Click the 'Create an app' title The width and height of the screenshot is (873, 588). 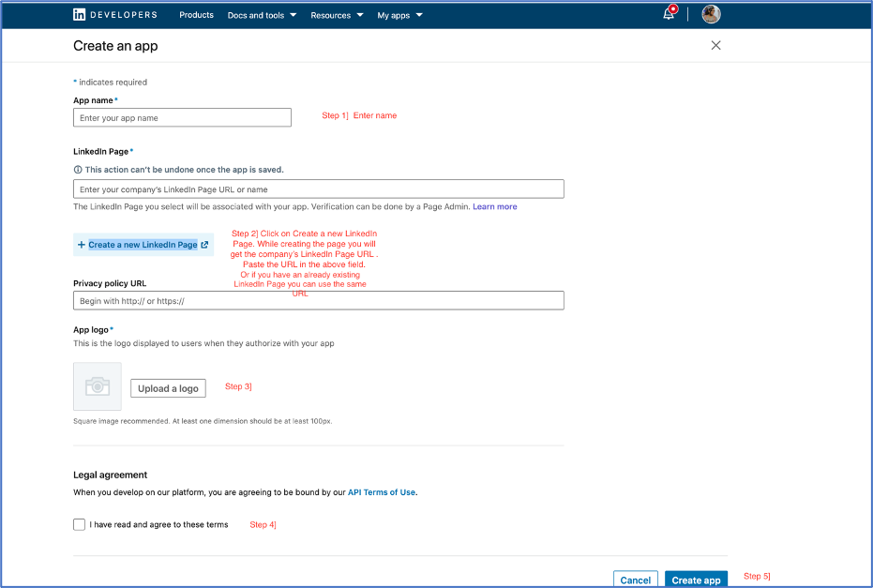[115, 46]
